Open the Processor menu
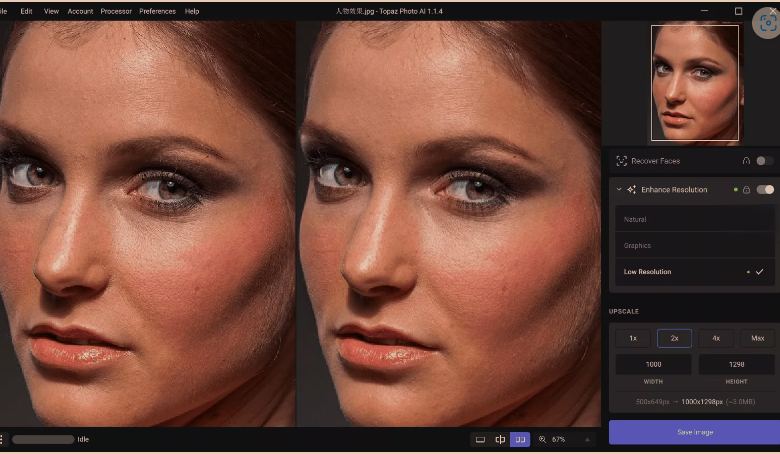780x454 pixels. click(116, 11)
